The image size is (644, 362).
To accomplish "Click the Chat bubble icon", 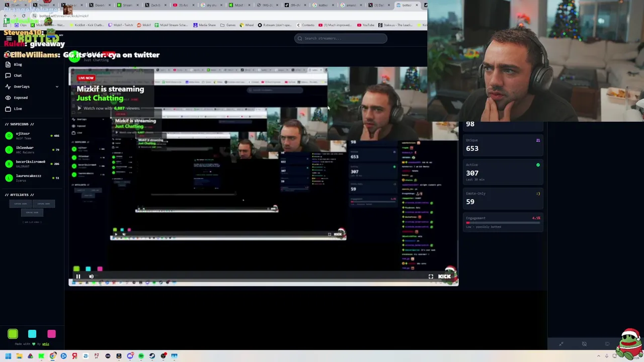I will coord(8,75).
